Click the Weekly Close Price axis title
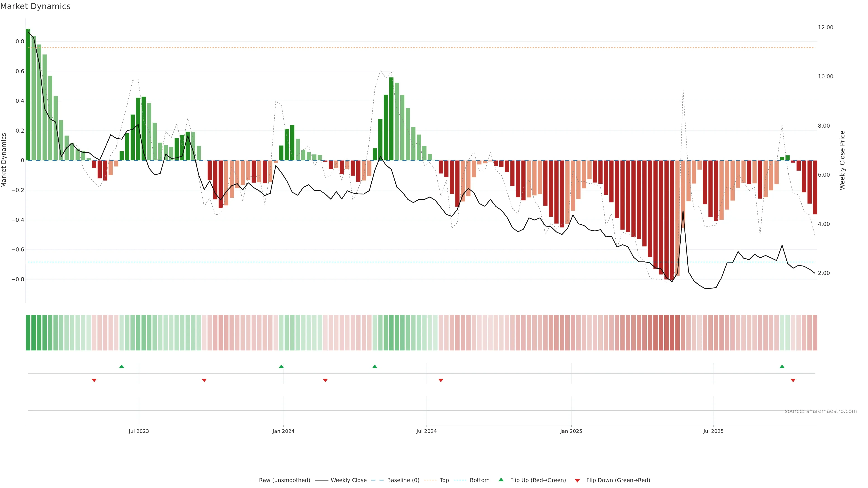The image size is (868, 488). 842,160
